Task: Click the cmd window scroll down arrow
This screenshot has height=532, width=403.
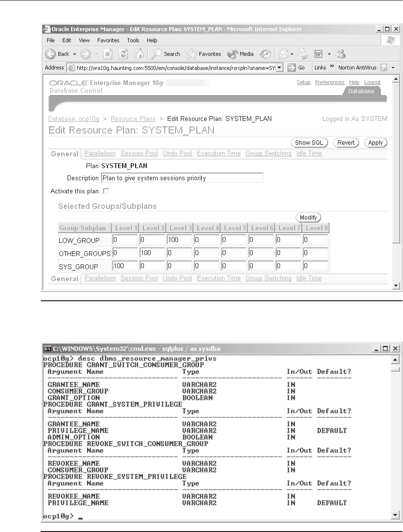Action: tap(395, 515)
